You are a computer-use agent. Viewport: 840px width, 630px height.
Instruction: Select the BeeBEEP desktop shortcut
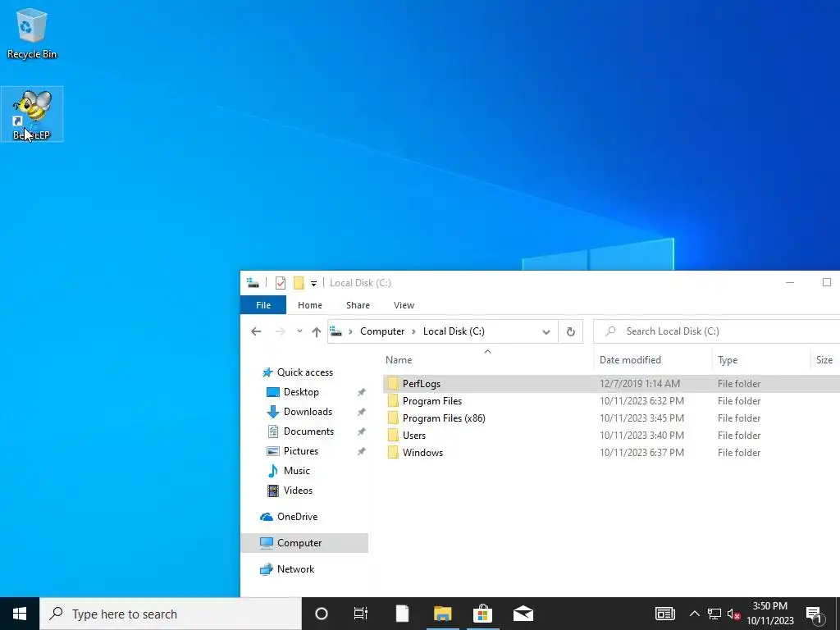click(x=32, y=114)
